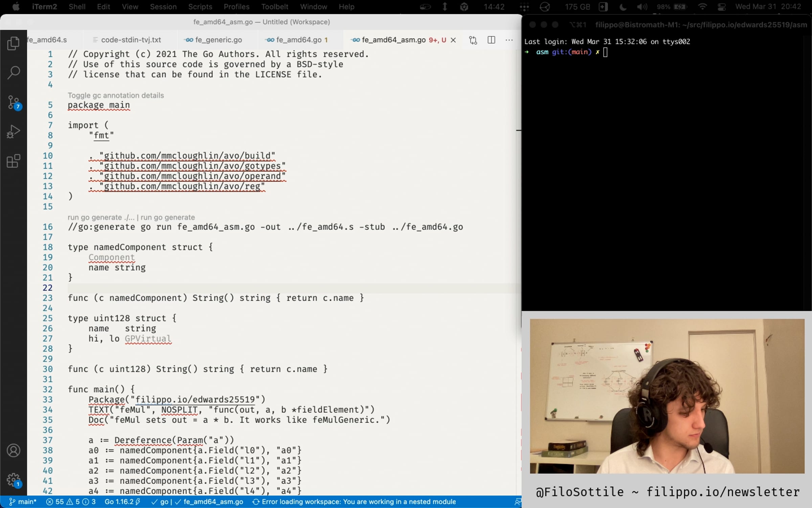Click the 'Toggle gc annotation details' code lens
Viewport: 812px width, 508px height.
point(116,96)
